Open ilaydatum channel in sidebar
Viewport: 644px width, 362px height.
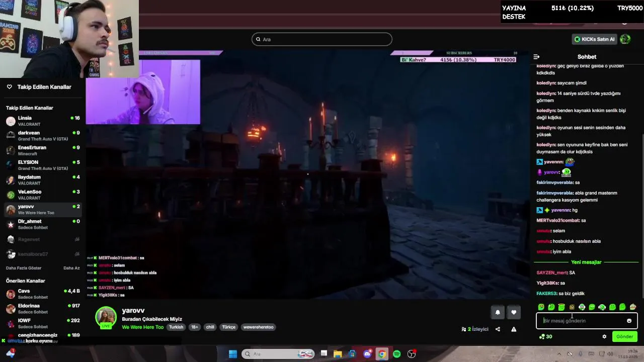pos(43,180)
